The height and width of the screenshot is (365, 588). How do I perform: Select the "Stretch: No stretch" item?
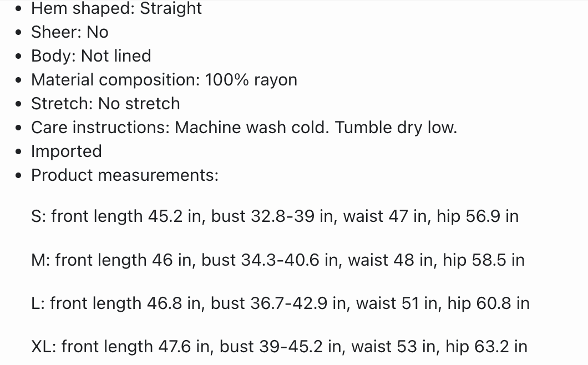105,104
